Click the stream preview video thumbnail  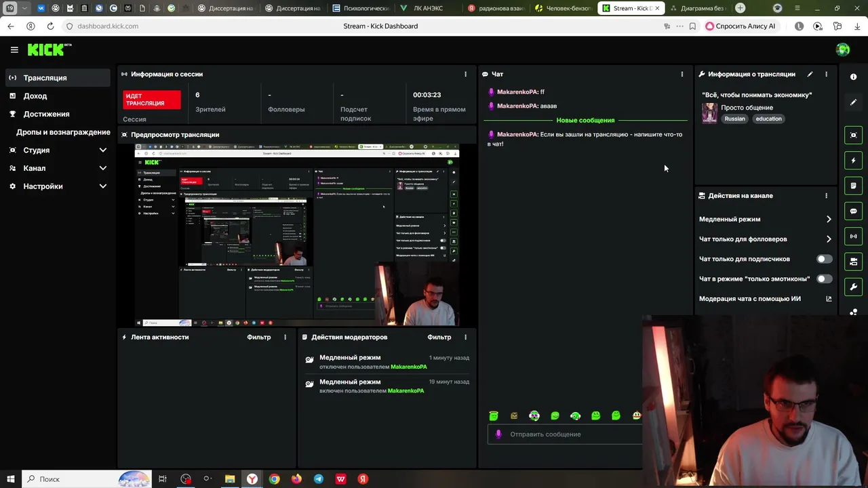click(x=297, y=235)
